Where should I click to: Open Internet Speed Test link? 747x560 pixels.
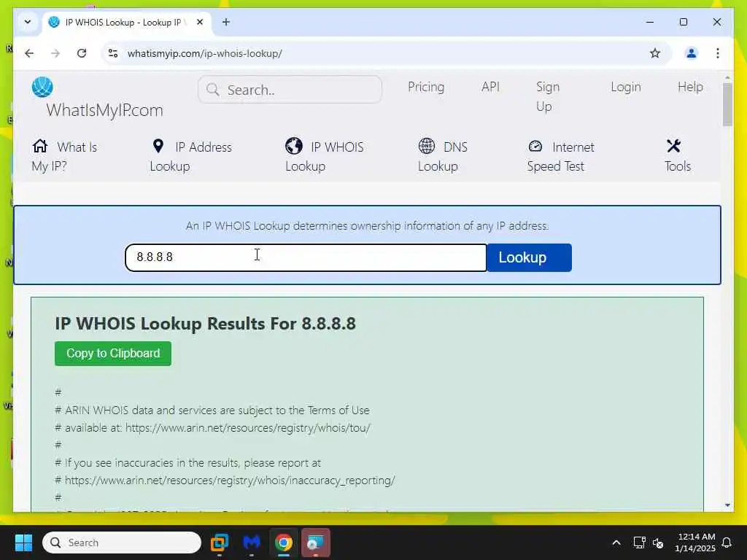click(561, 156)
